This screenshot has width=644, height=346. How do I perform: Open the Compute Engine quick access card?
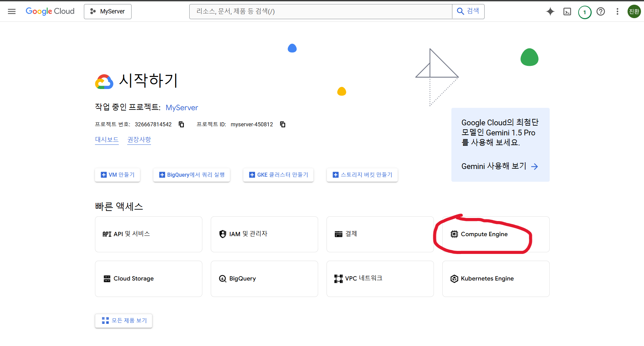484,234
